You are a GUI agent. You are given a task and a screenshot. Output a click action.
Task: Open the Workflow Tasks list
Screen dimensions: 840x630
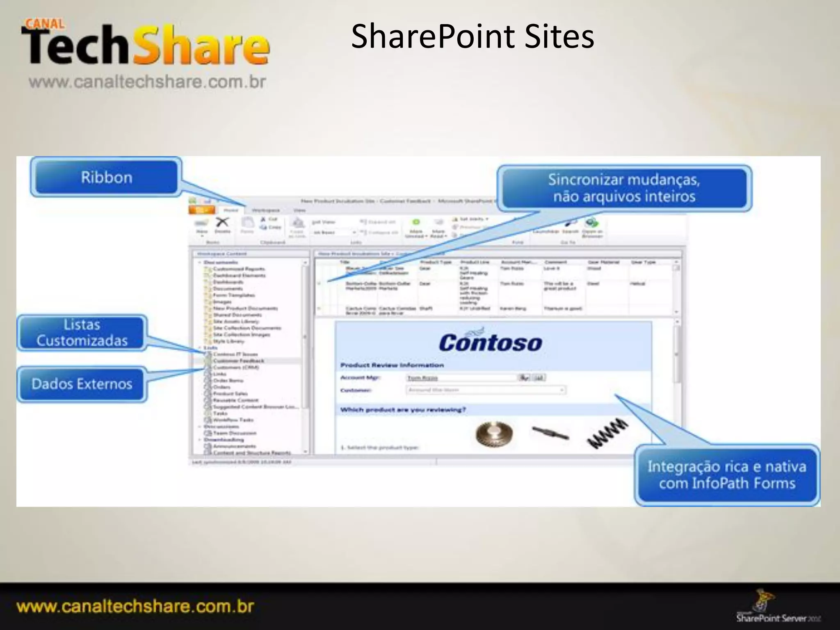pyautogui.click(x=233, y=420)
